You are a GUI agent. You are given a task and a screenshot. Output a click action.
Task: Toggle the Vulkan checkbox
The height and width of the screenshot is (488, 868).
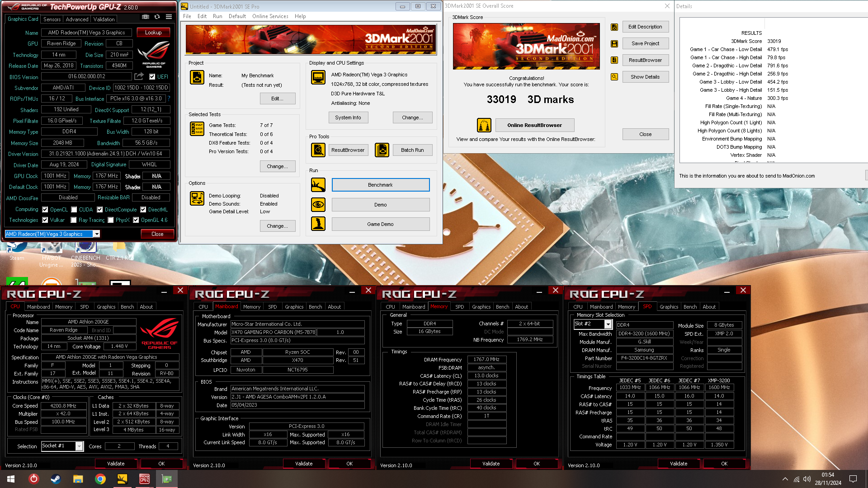[45, 220]
